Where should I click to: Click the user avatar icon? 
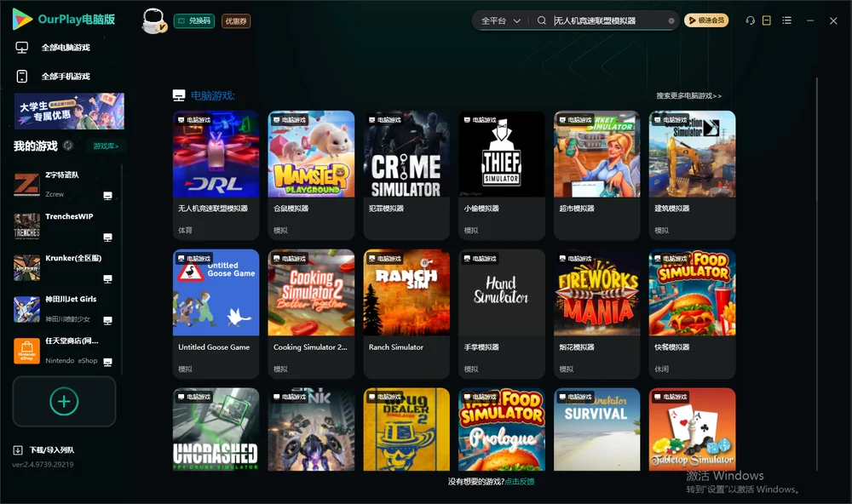153,20
